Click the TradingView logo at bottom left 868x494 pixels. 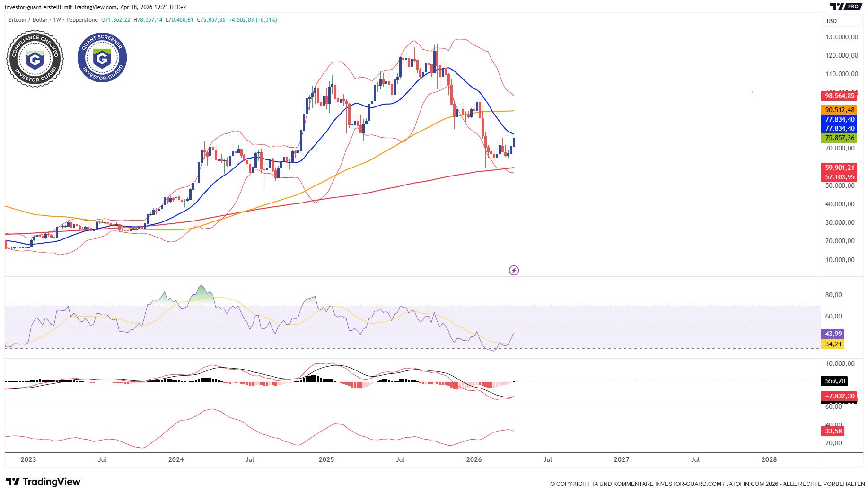pyautogui.click(x=43, y=482)
